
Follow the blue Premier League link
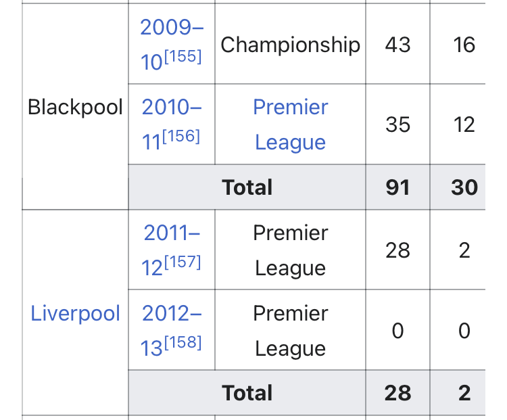291,124
